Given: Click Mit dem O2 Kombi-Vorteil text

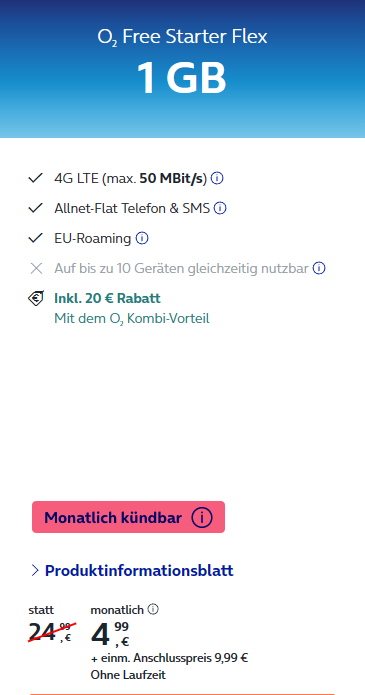Looking at the screenshot, I should tap(132, 318).
